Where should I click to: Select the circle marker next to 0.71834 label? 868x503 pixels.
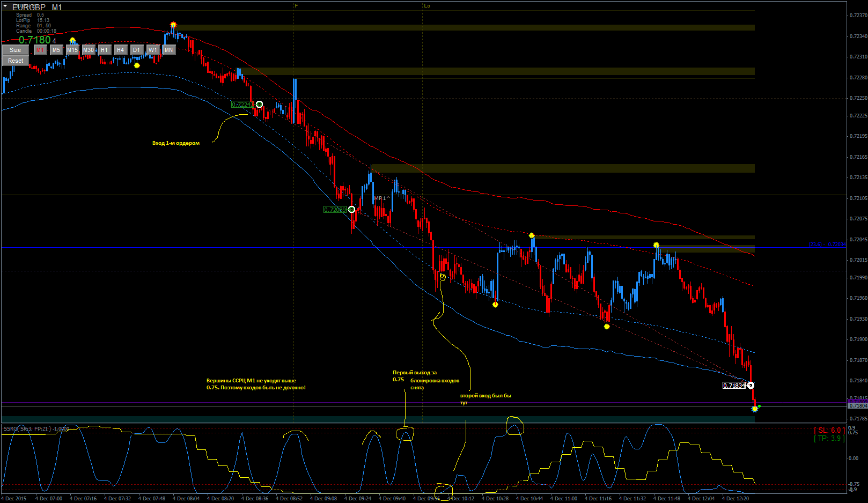(x=751, y=385)
